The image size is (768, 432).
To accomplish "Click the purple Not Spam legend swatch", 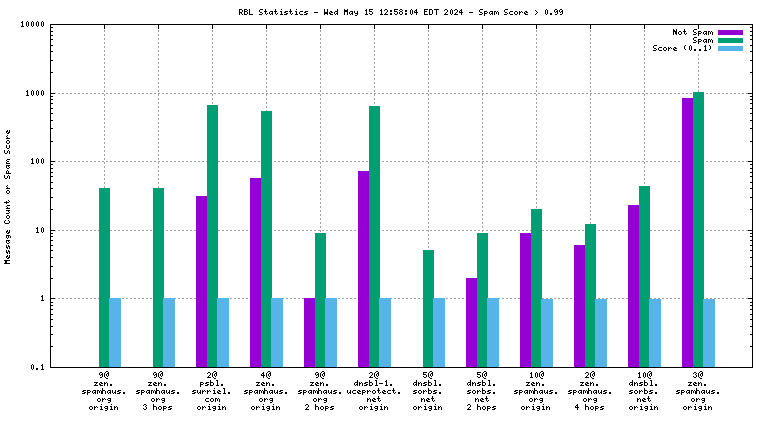I will click(730, 32).
